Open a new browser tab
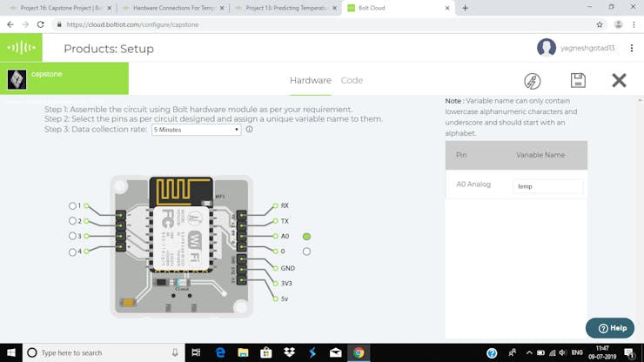 coord(465,8)
